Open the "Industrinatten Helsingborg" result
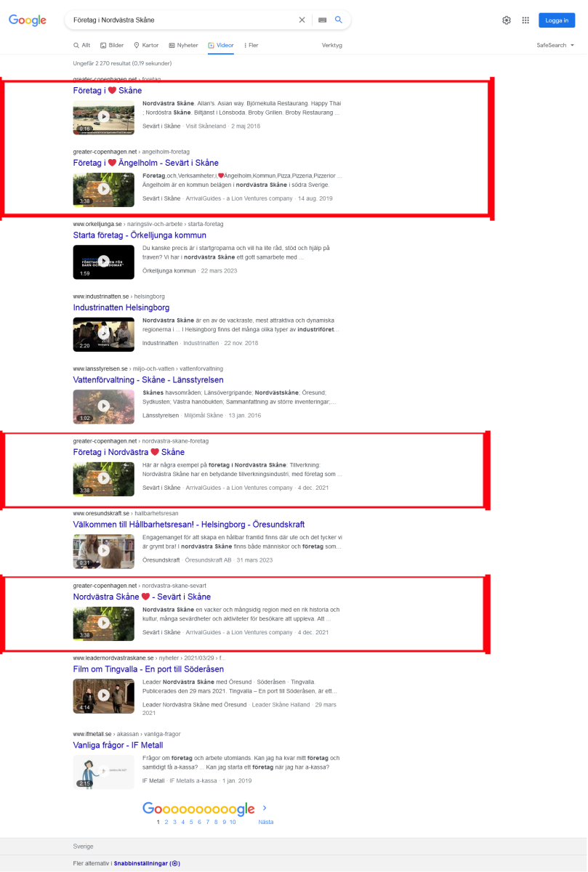 121,307
